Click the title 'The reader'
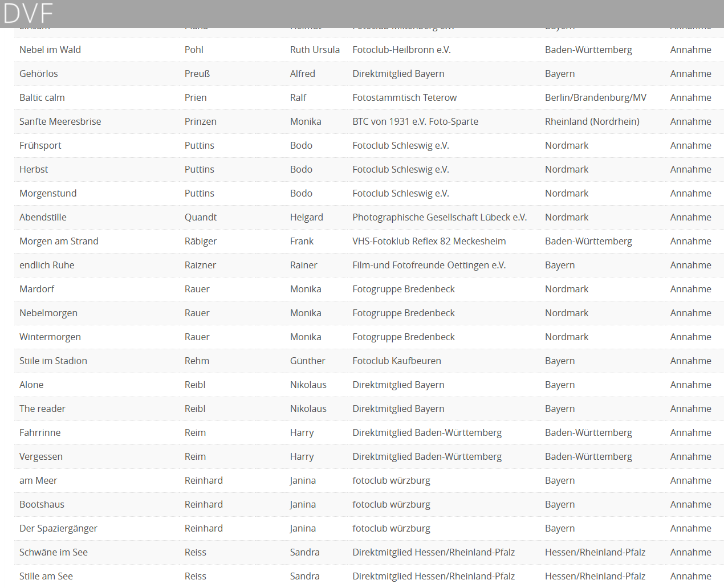 42,409
